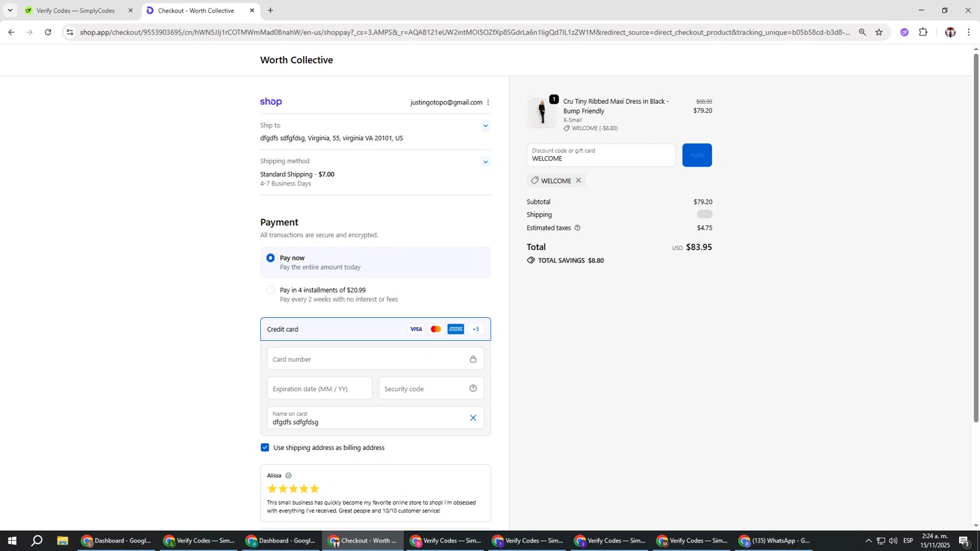
Task: Close the Checkout - Worth Collective tab
Action: pyautogui.click(x=252, y=11)
